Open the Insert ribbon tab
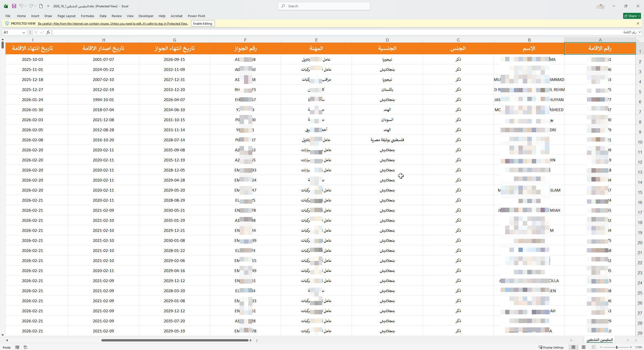Viewport: 644px width, 350px height. tap(35, 16)
